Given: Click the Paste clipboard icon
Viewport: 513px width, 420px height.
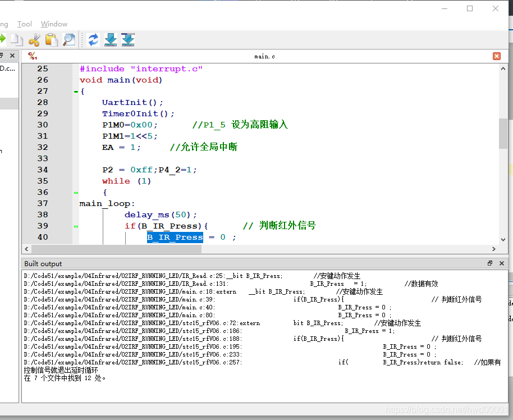Looking at the screenshot, I should coord(52,40).
